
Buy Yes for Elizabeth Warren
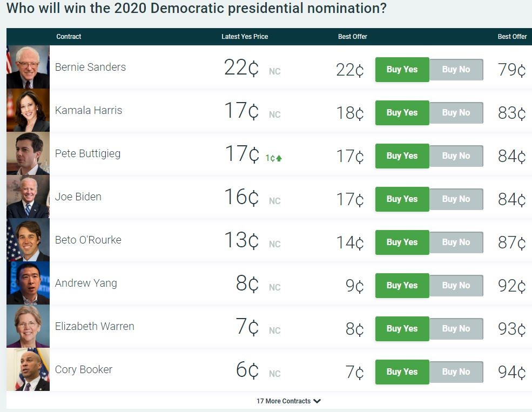coord(402,329)
